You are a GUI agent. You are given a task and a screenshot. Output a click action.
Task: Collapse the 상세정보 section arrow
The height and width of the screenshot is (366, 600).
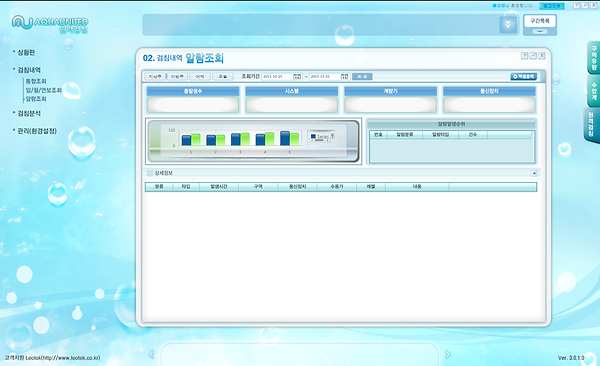[534, 173]
